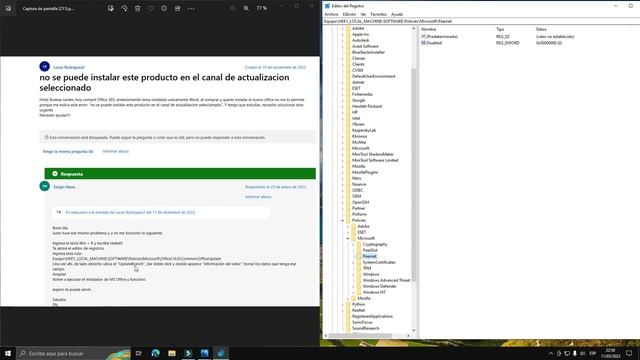Viewport: 640px width, 360px height.
Task: Rotate the picture using the Photos rotate icon
Action: (x=124, y=8)
